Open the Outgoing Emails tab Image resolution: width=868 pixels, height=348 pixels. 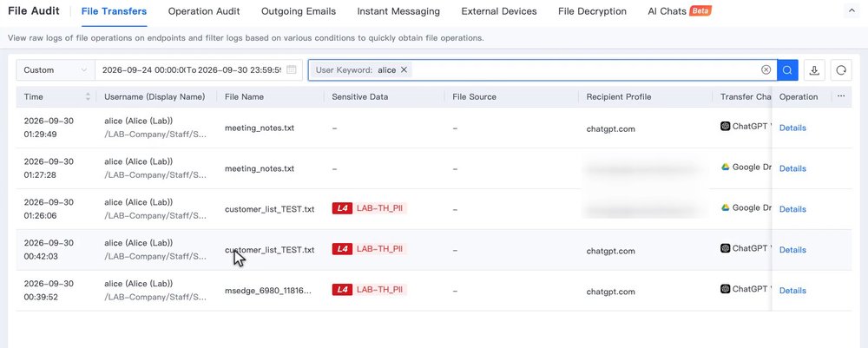(299, 11)
